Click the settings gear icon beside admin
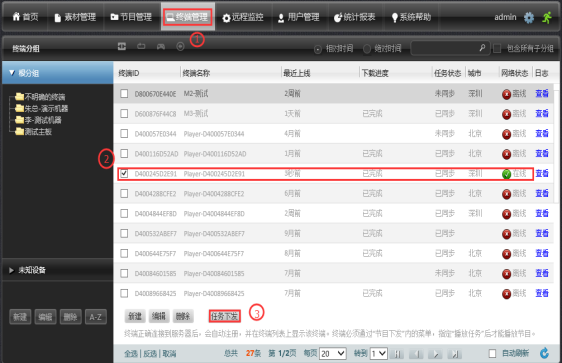The width and height of the screenshot is (562, 363). (x=529, y=17)
